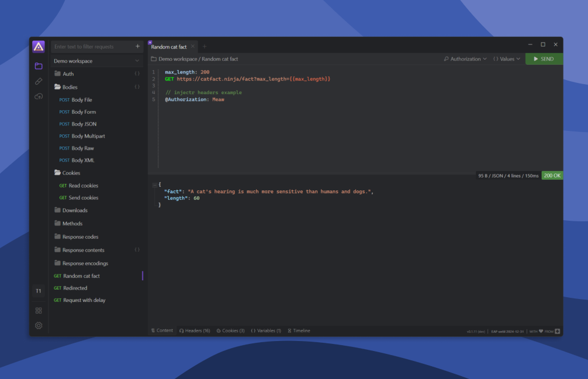Click the T1 badge in sidebar
Screen dimensions: 588x379
pos(39,291)
